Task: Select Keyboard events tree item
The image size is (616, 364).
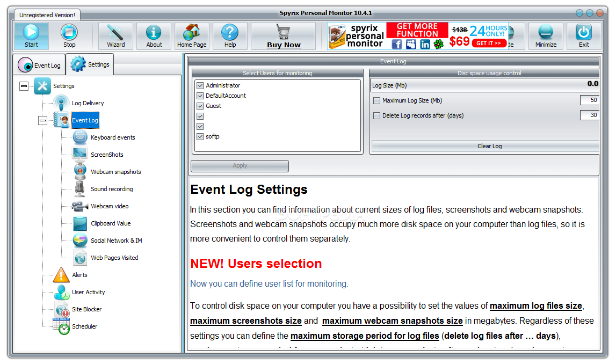Action: click(x=113, y=137)
